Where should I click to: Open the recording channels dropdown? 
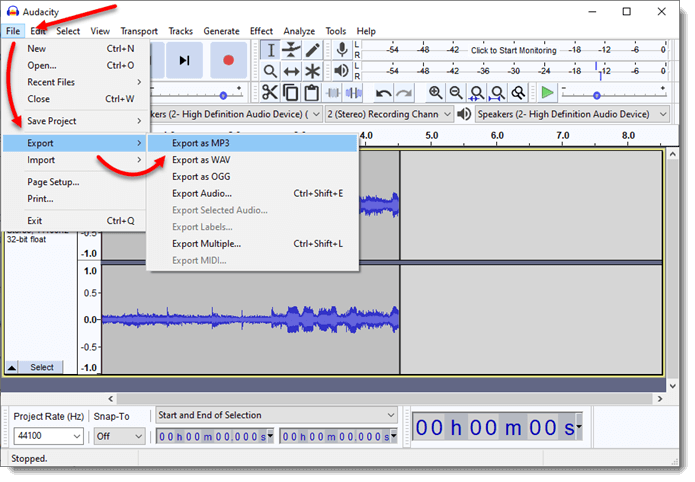pos(389,114)
